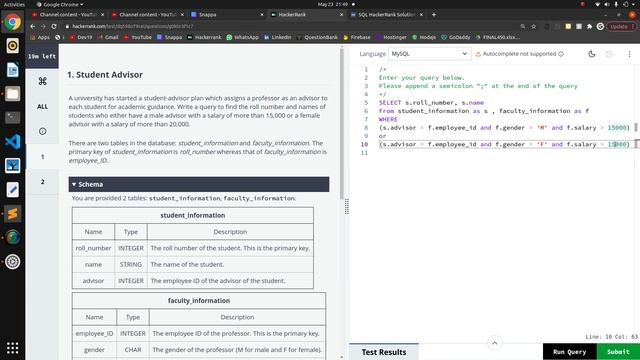Show ALL questions in sidebar
This screenshot has width=640, height=360.
(x=42, y=107)
